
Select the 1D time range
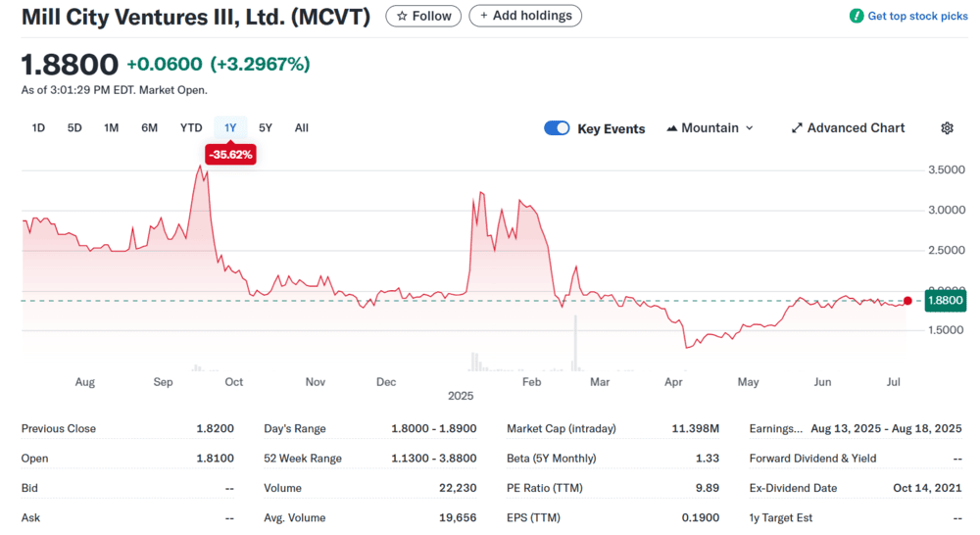pyautogui.click(x=38, y=128)
